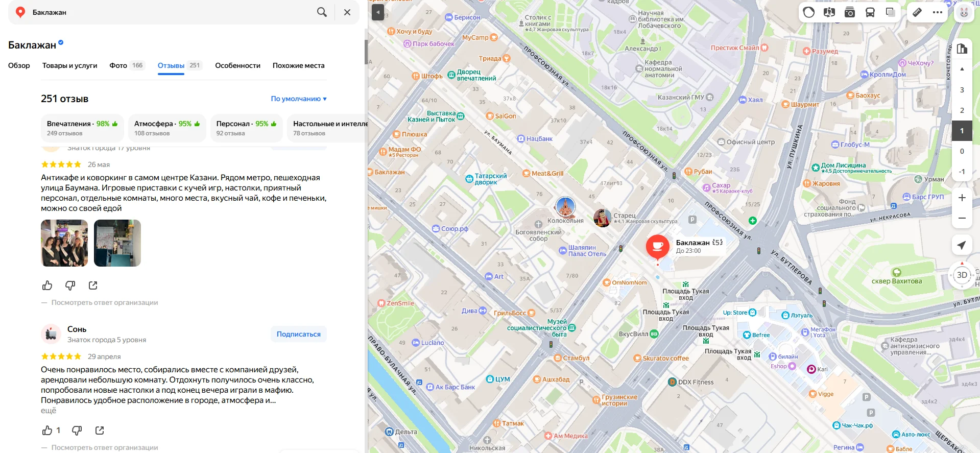Open the 'Фото' tab
Image resolution: width=980 pixels, height=453 pixels.
pos(127,65)
